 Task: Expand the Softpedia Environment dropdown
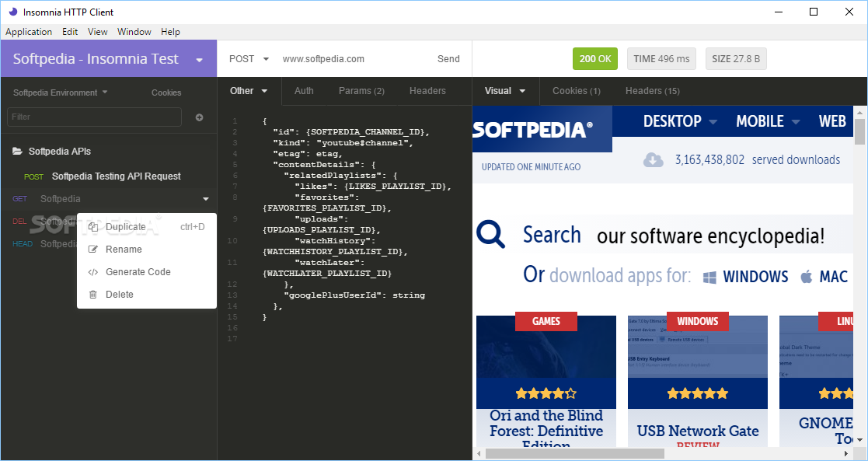pos(61,93)
